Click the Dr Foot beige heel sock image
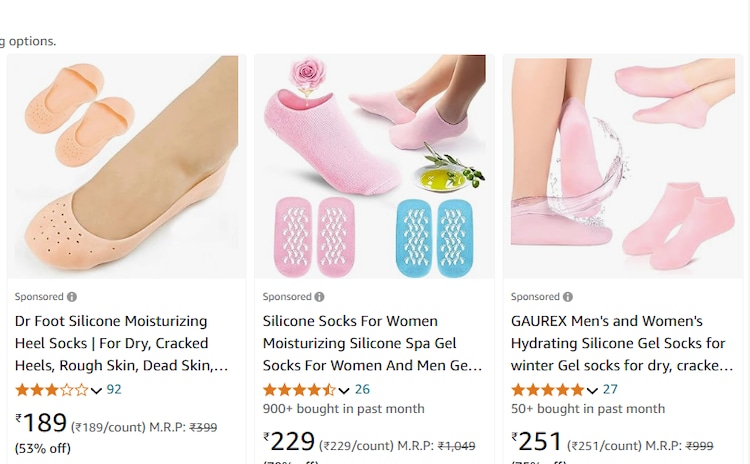This screenshot has width=750, height=464. point(122,167)
